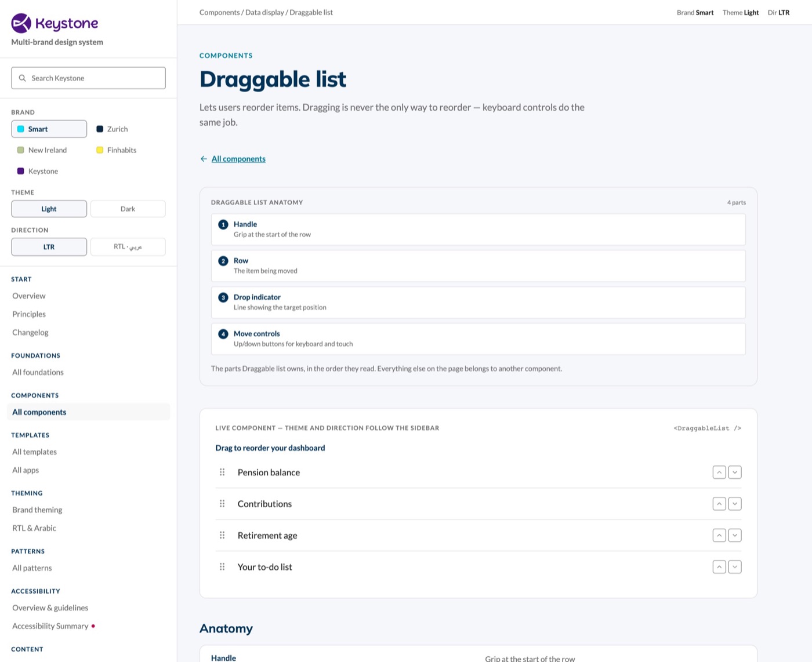Click the back arrow beside All components

[x=204, y=159]
